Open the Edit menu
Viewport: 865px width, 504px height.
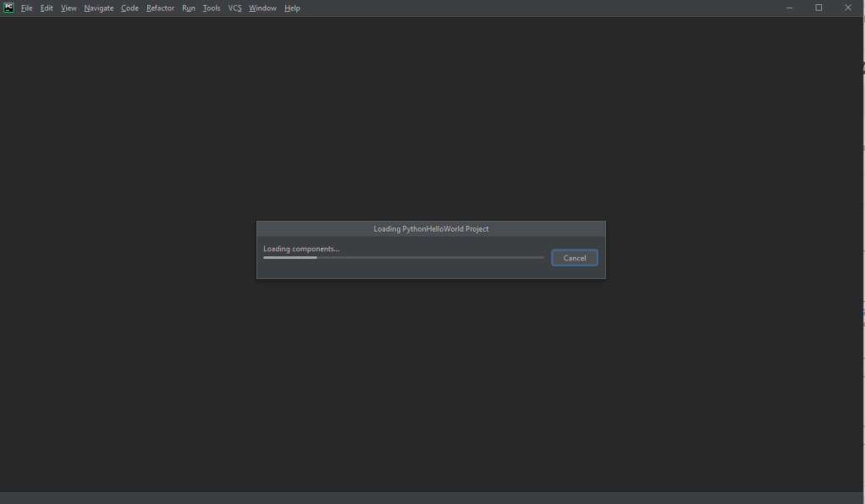[x=47, y=8]
